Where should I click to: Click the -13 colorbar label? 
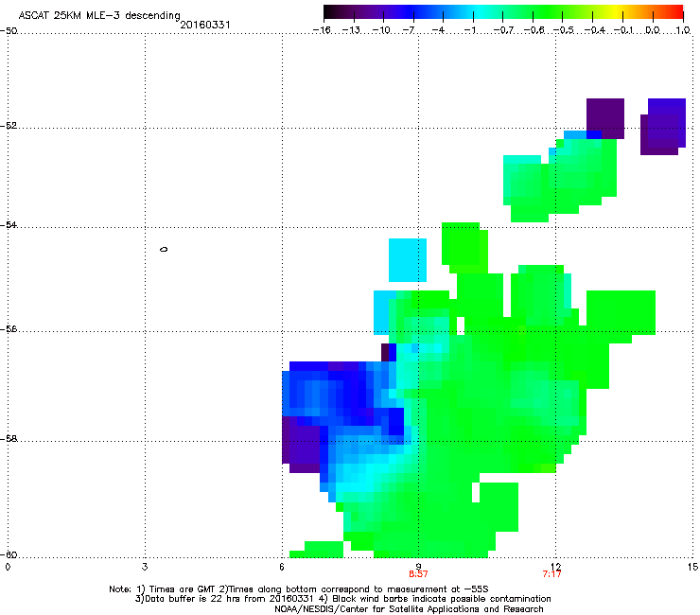click(x=351, y=30)
